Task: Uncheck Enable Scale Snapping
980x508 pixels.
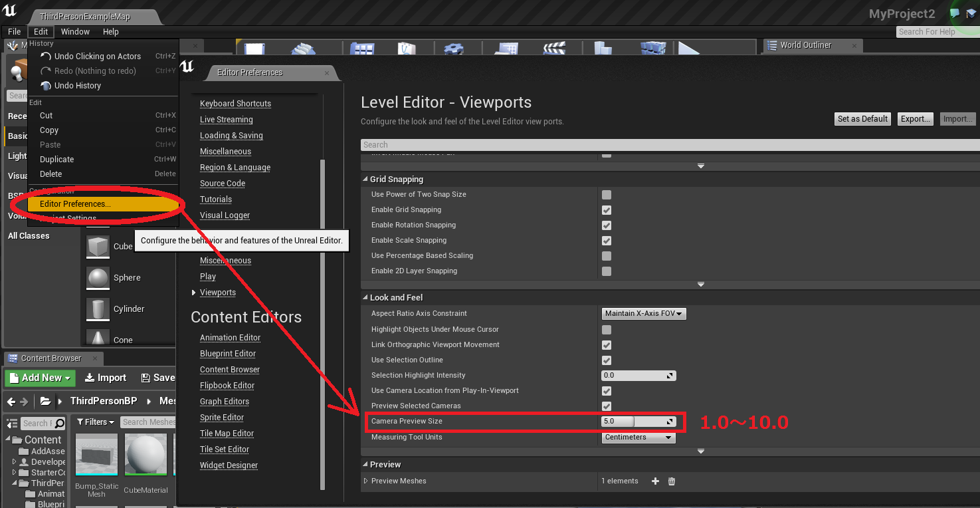Action: [x=607, y=241]
